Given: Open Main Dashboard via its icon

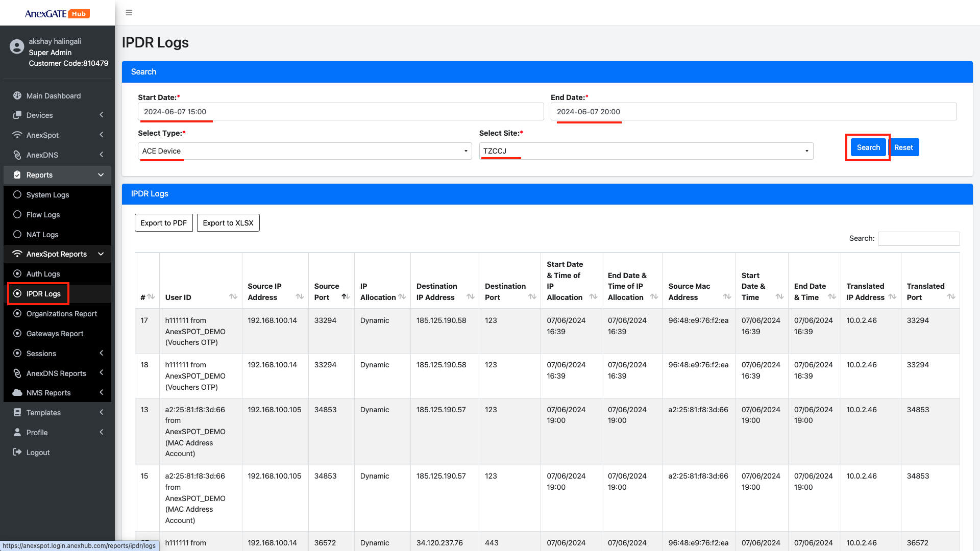Looking at the screenshot, I should click(17, 95).
